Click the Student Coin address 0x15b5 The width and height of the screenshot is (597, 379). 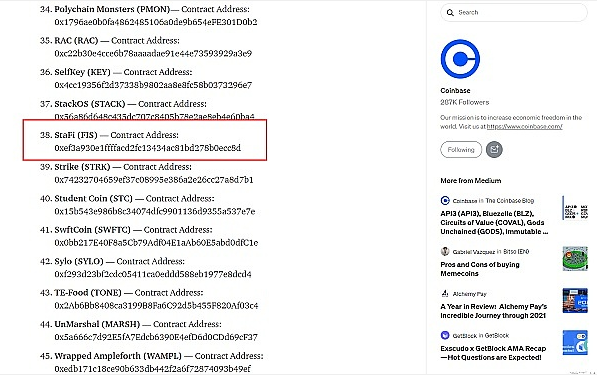point(155,211)
